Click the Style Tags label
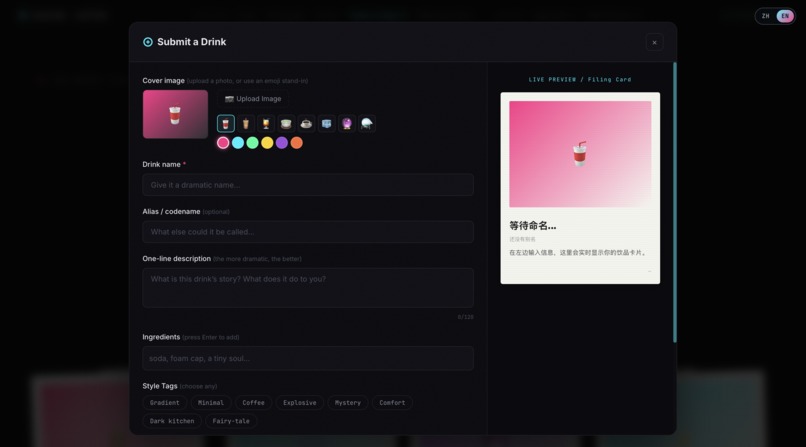This screenshot has width=806, height=447. pyautogui.click(x=160, y=386)
